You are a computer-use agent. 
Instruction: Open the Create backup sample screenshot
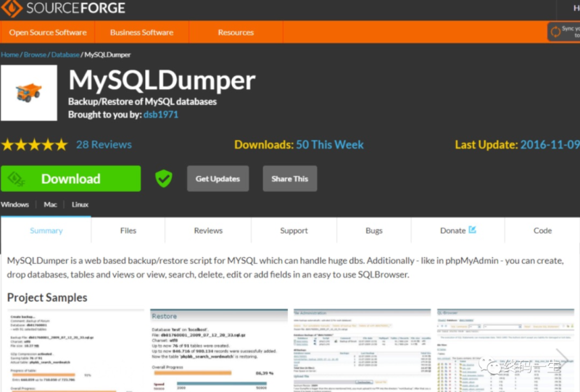point(75,351)
